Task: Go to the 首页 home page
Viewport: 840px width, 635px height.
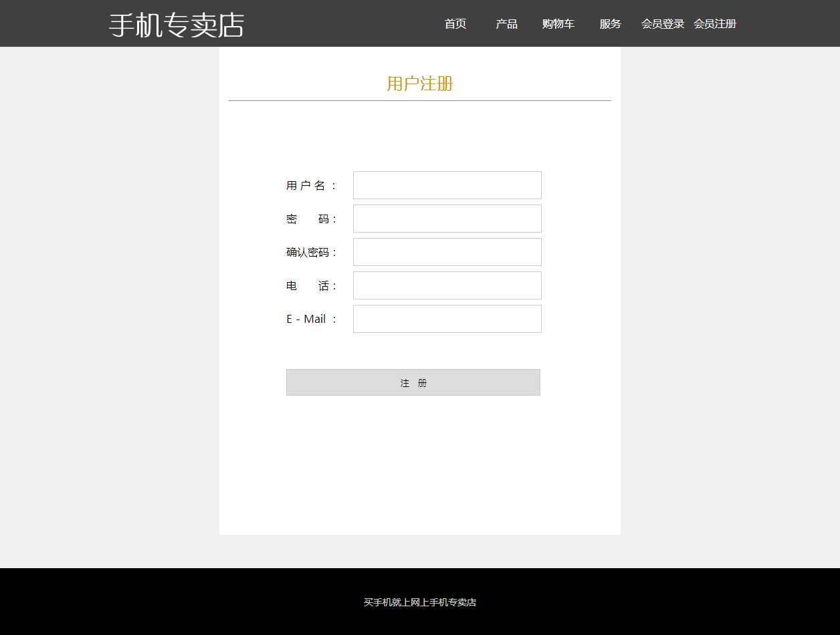Action: coord(455,24)
